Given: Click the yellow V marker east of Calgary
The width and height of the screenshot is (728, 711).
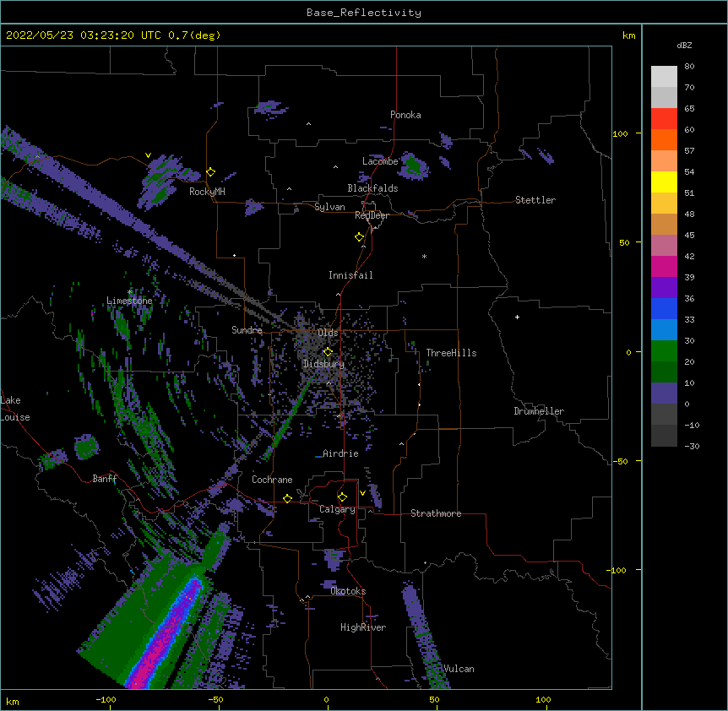Looking at the screenshot, I should pyautogui.click(x=362, y=493).
